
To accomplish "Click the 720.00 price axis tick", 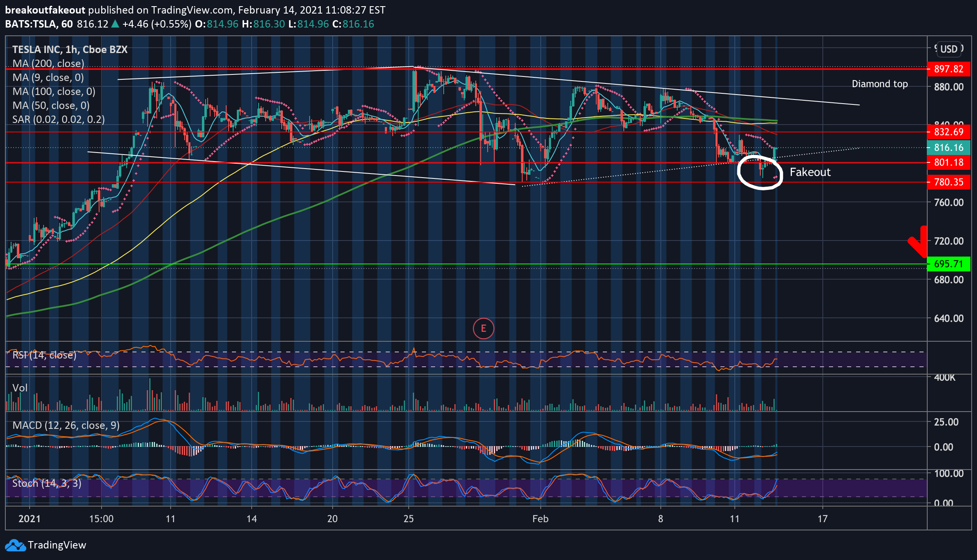I will (949, 241).
